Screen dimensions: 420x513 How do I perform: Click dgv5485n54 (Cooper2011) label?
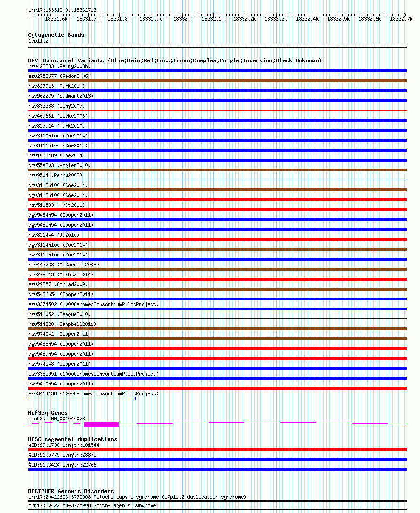click(x=61, y=225)
